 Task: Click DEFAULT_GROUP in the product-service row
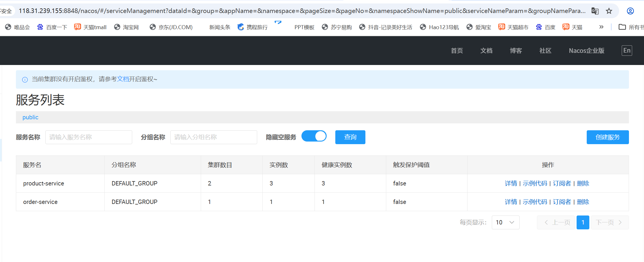coord(135,183)
